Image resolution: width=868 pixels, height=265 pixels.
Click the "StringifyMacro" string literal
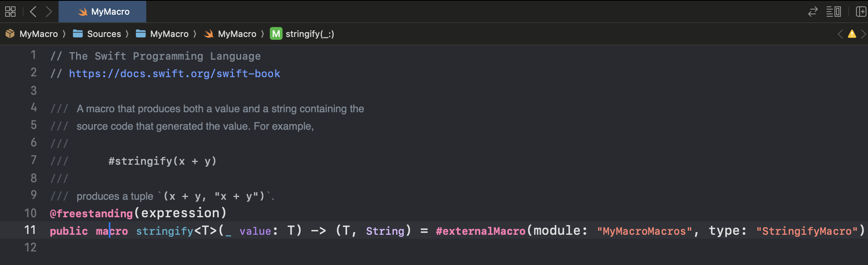pos(807,231)
